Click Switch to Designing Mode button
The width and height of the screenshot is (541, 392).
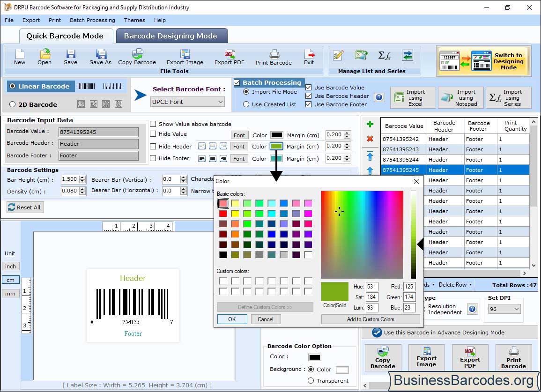(x=483, y=61)
